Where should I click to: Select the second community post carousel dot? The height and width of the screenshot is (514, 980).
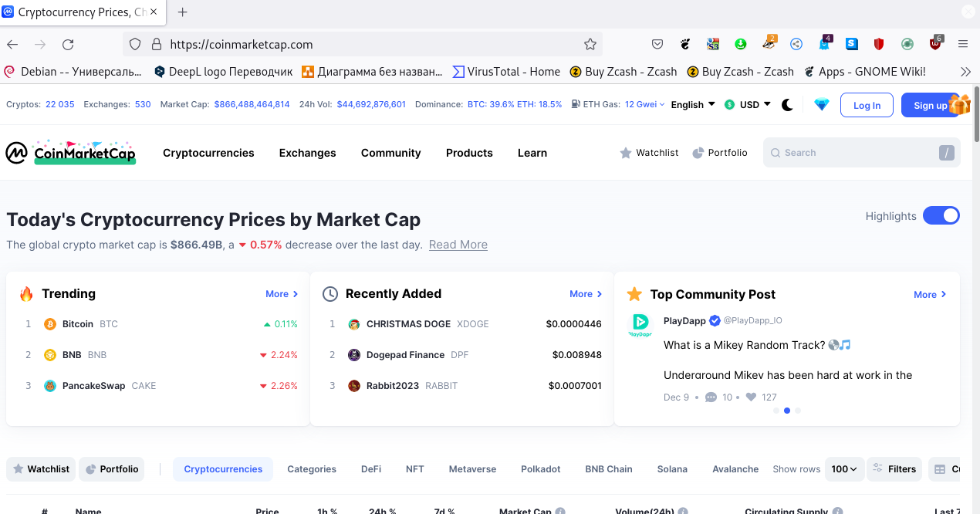pyautogui.click(x=787, y=411)
